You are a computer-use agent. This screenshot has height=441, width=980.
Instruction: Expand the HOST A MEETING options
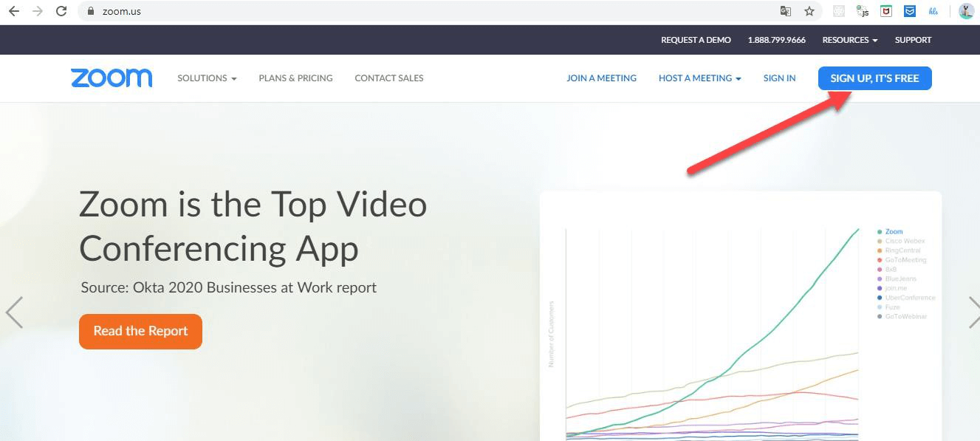click(x=699, y=78)
